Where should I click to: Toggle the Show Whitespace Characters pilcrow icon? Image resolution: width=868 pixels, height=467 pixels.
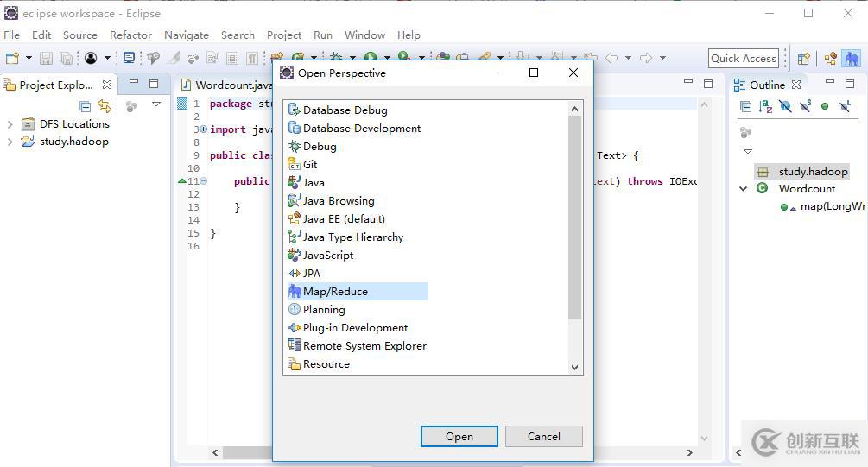click(252, 58)
